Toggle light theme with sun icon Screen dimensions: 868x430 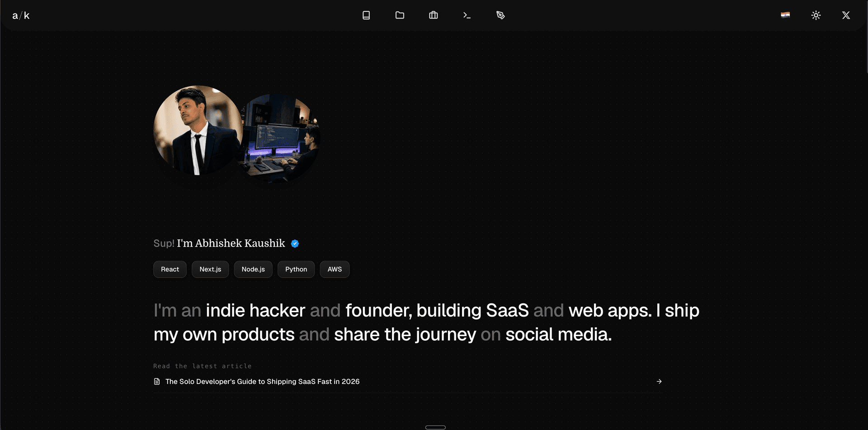816,15
